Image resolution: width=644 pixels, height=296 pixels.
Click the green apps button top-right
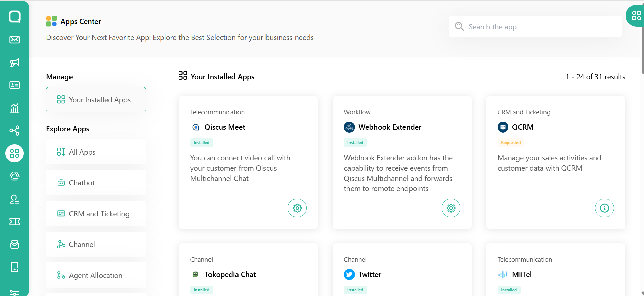click(636, 16)
